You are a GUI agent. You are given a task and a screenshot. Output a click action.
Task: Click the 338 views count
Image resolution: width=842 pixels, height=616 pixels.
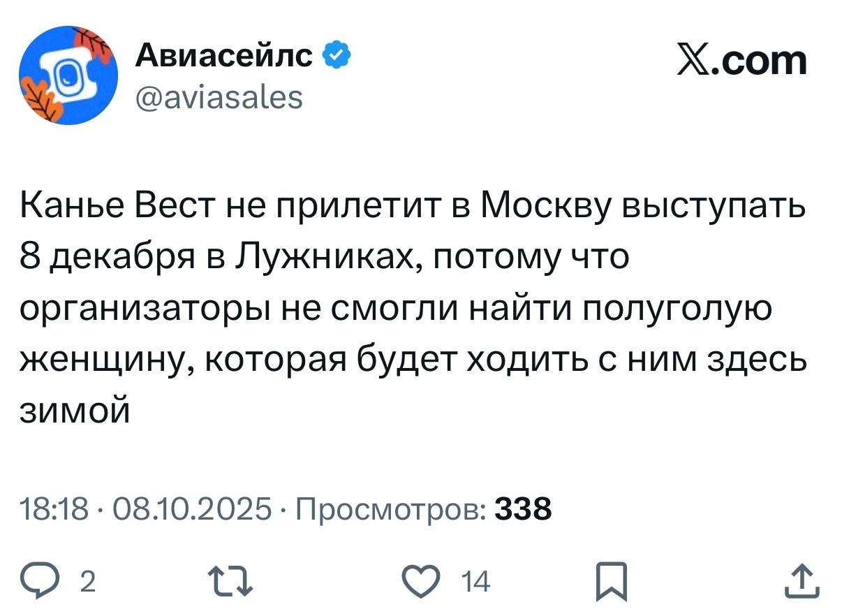[x=523, y=509]
